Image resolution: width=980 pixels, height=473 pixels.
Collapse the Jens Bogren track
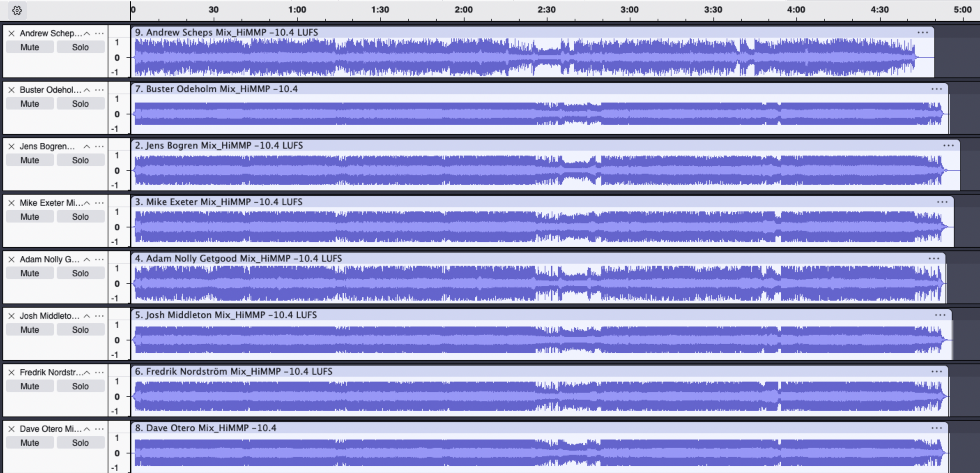(x=87, y=146)
